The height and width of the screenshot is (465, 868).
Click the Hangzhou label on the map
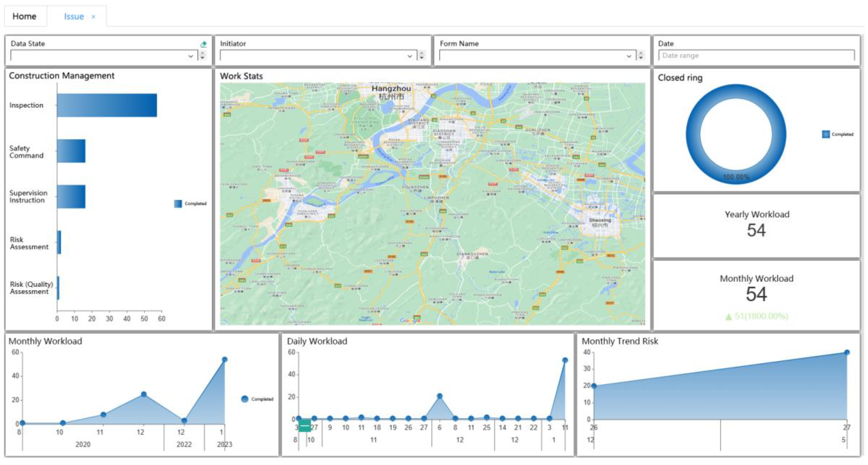point(391,89)
